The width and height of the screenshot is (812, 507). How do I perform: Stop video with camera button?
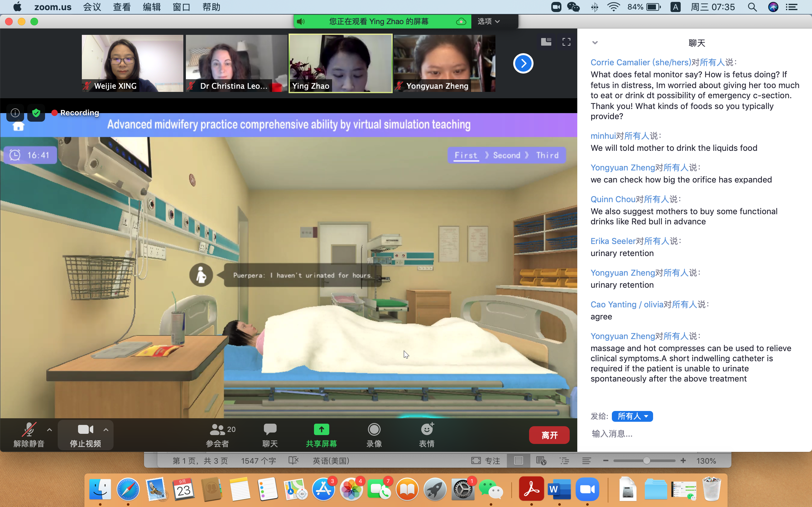tap(85, 430)
